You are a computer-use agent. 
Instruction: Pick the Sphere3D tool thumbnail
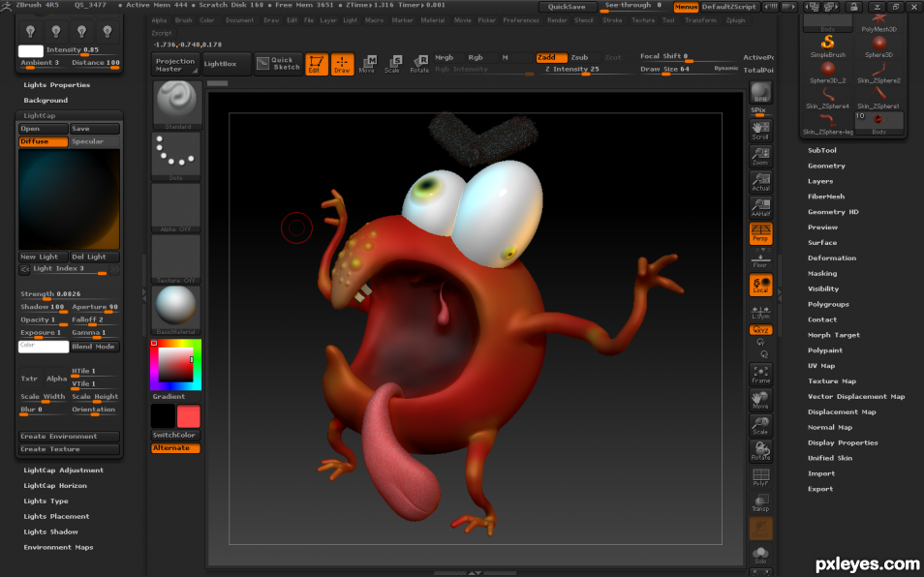pos(878,46)
